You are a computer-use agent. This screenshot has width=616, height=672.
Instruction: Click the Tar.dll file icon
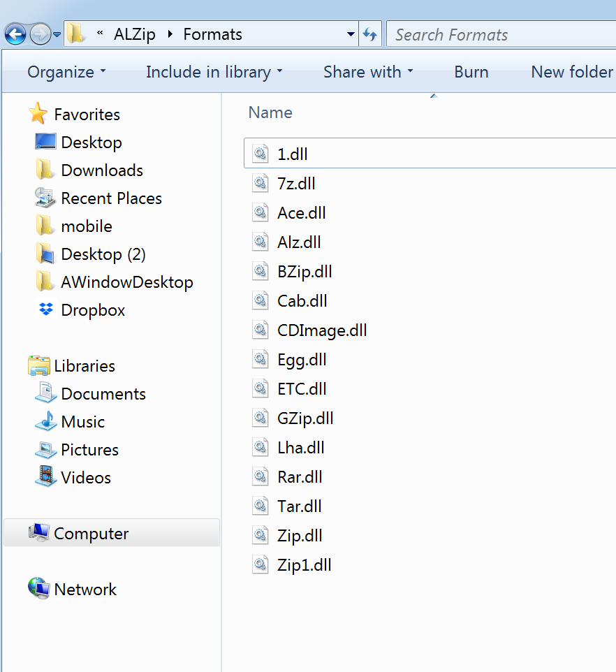click(260, 506)
